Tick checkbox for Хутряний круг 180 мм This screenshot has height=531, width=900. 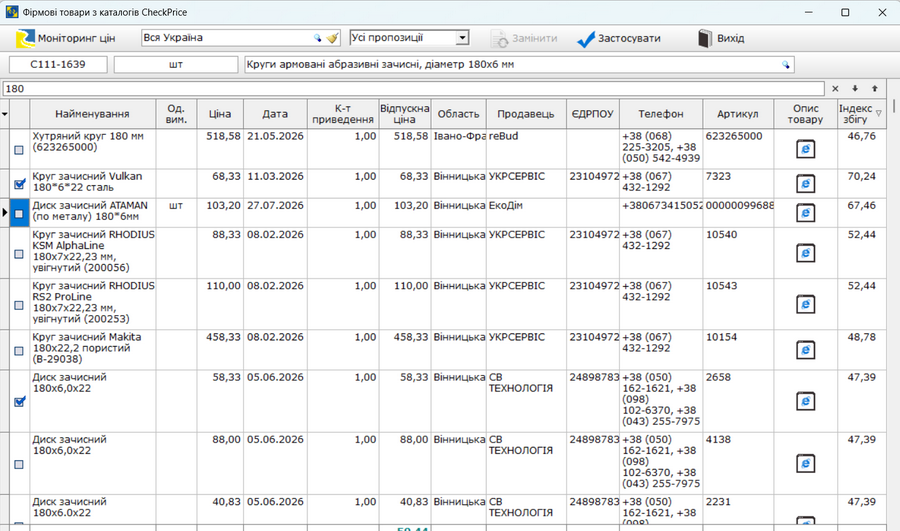19,150
